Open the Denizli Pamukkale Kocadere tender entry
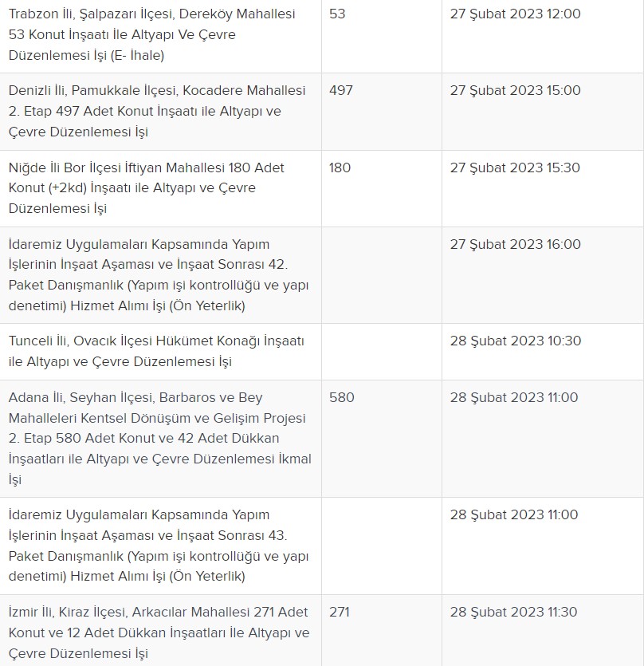 tap(156, 111)
